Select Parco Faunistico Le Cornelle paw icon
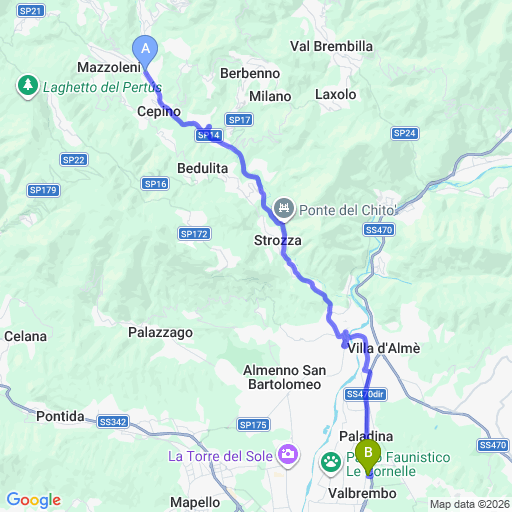This screenshot has height=512, width=512. [x=331, y=464]
